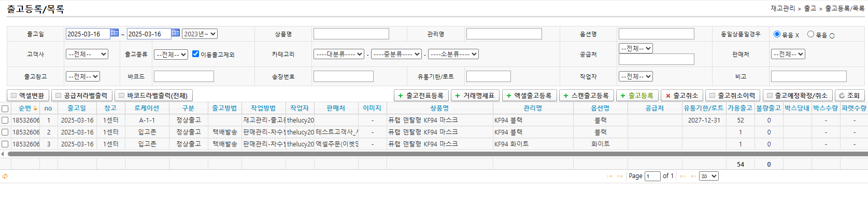Open the 고객사 dropdown
Image resolution: width=868 pixels, height=203 pixels.
pyautogui.click(x=87, y=54)
